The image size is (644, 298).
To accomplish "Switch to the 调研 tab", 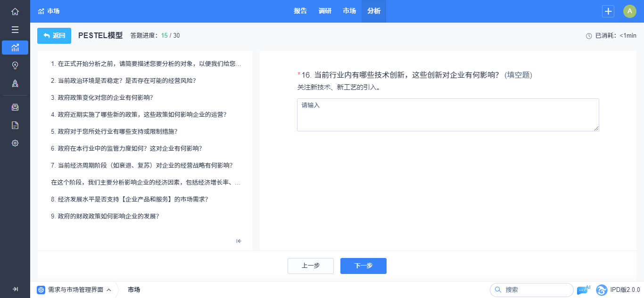I will [x=325, y=11].
